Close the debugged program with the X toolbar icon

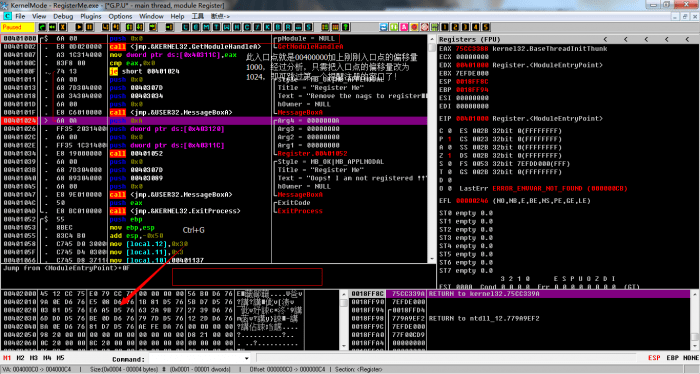(x=63, y=27)
